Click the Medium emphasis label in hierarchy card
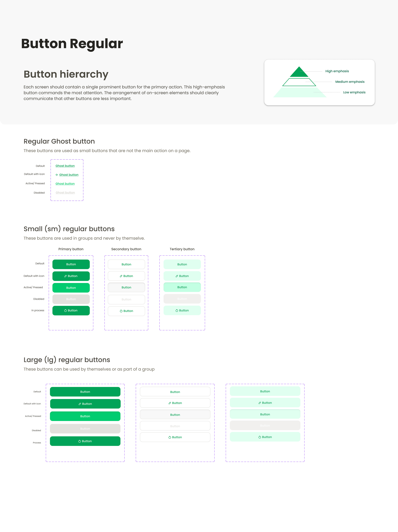The width and height of the screenshot is (398, 532). pyautogui.click(x=350, y=82)
